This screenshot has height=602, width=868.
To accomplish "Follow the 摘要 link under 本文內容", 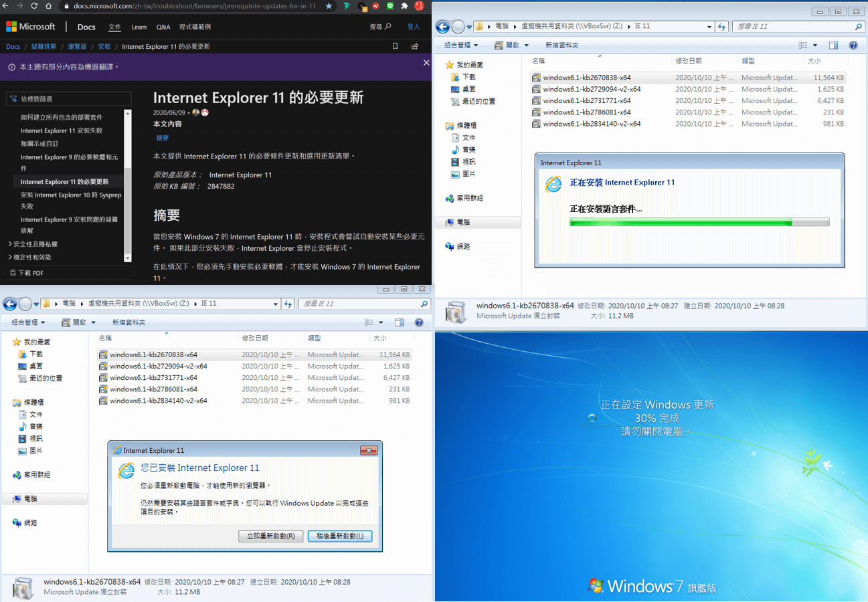I will (x=163, y=138).
